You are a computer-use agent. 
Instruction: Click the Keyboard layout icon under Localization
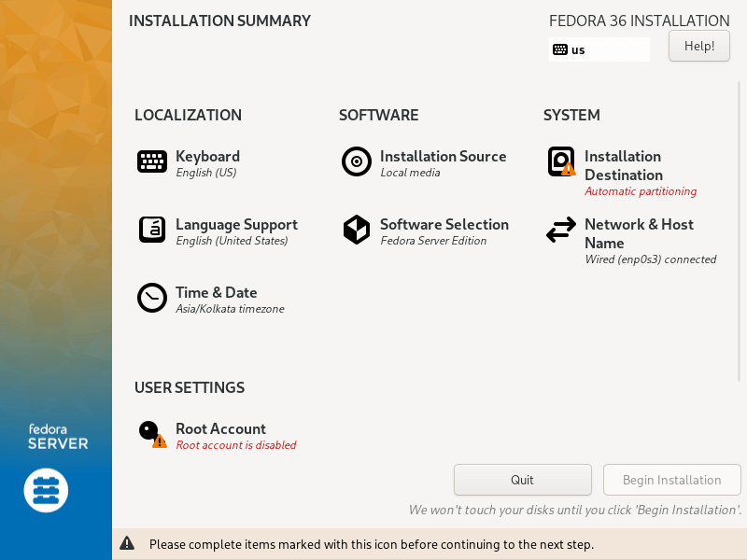pos(152,162)
